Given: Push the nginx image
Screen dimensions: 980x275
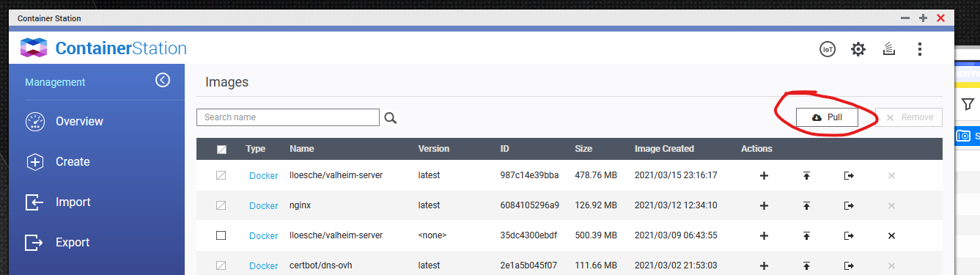Looking at the screenshot, I should tap(806, 206).
